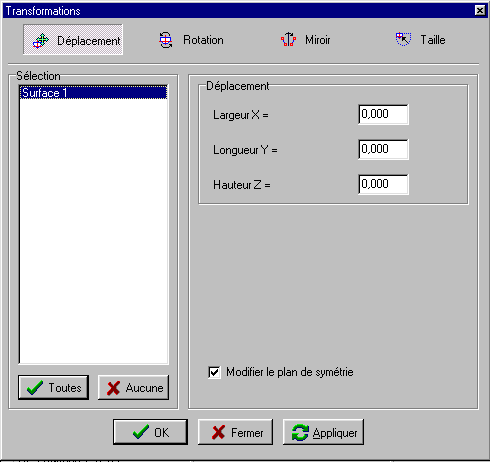Viewport: 490px width, 462px height.
Task: Focus the Largeur X input field
Action: pyautogui.click(x=383, y=114)
